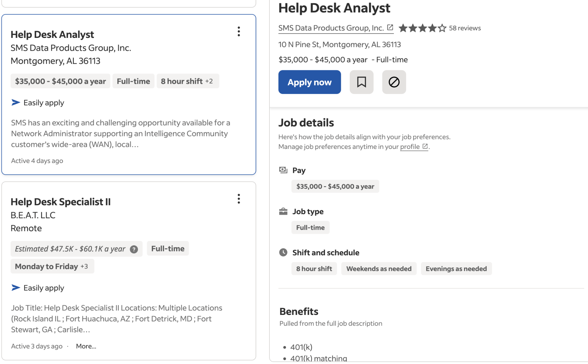Click external link icon beside company name
Image resolution: width=588 pixels, height=364 pixels.
point(390,28)
